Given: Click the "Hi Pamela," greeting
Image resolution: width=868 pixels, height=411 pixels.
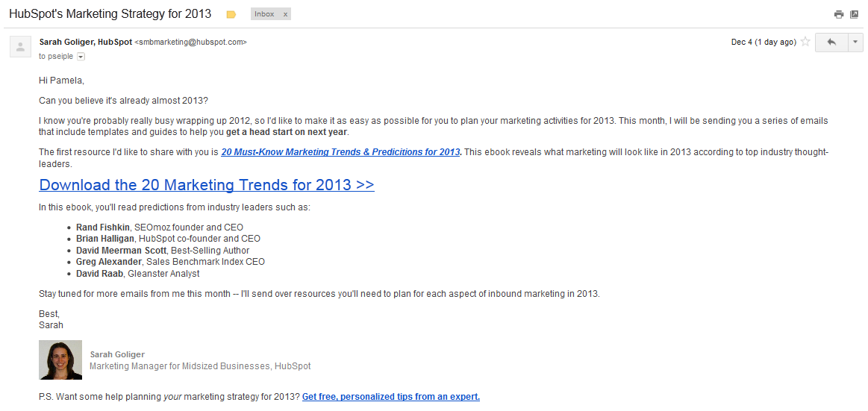Looking at the screenshot, I should click(x=61, y=81).
